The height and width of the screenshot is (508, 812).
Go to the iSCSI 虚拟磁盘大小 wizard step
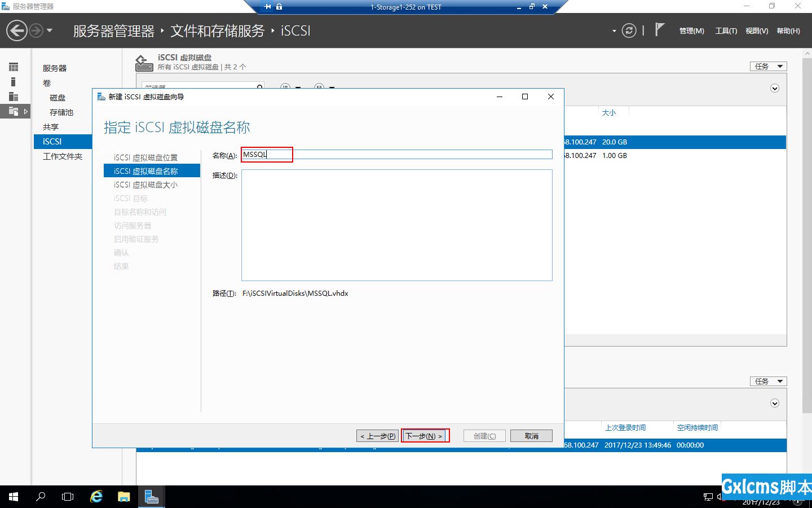point(145,185)
